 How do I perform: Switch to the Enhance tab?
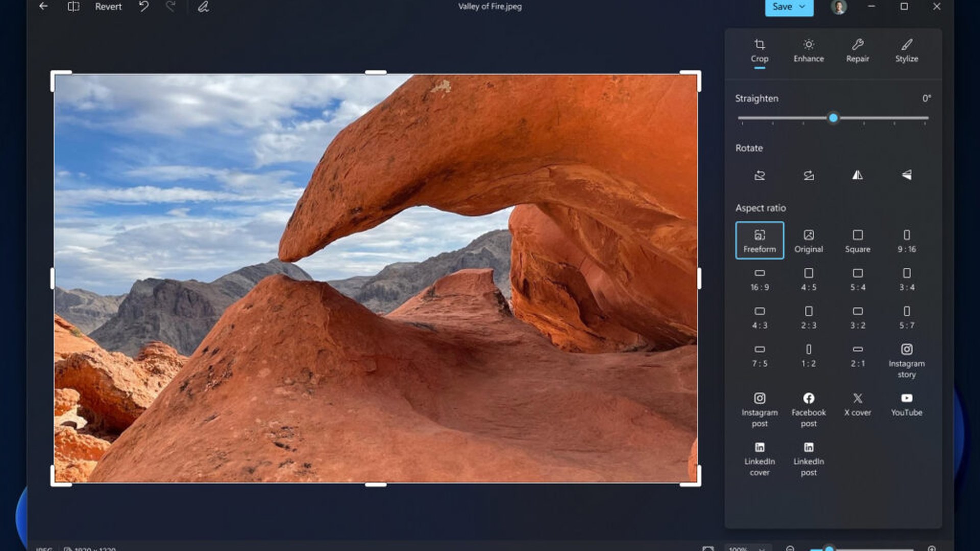tap(808, 52)
